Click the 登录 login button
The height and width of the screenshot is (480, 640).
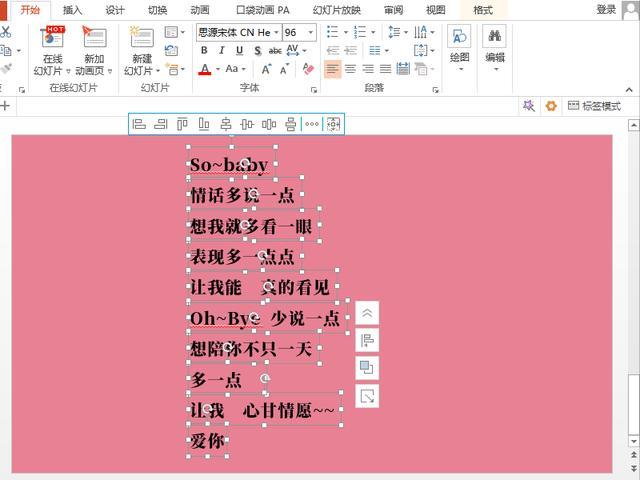pyautogui.click(x=606, y=9)
